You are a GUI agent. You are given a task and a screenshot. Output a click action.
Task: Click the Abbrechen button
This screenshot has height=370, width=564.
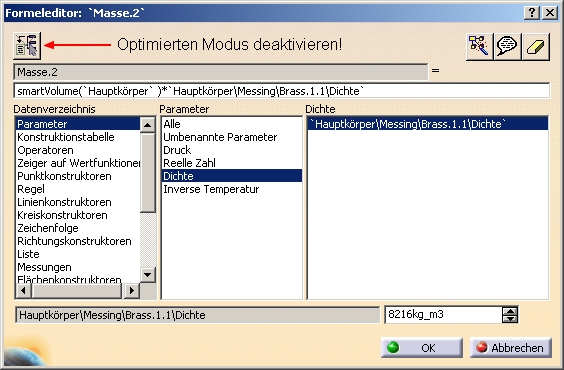[x=510, y=348]
